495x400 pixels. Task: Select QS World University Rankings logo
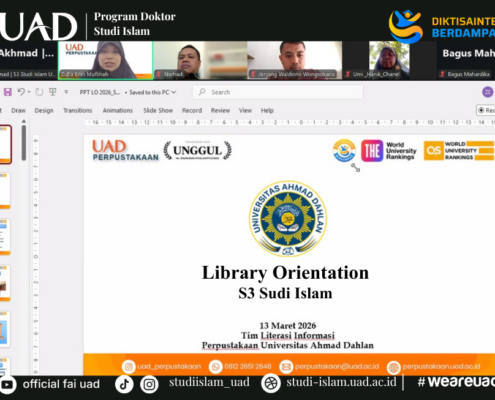459,151
